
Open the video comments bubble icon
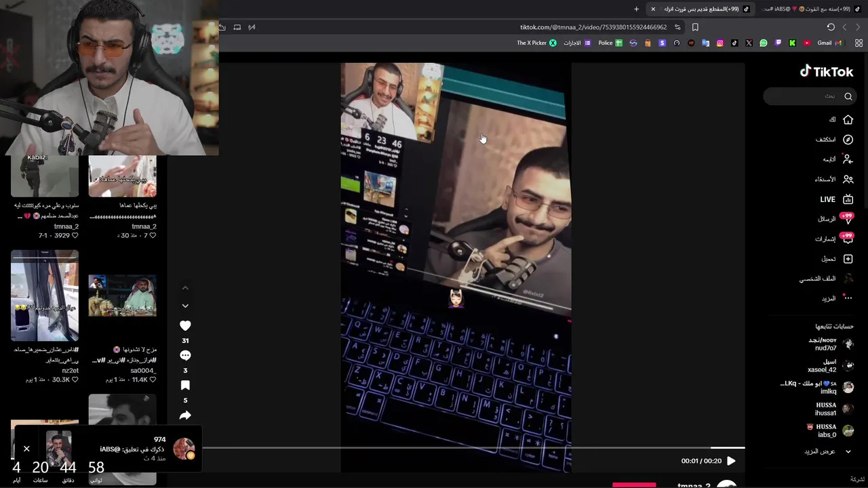coord(185,356)
